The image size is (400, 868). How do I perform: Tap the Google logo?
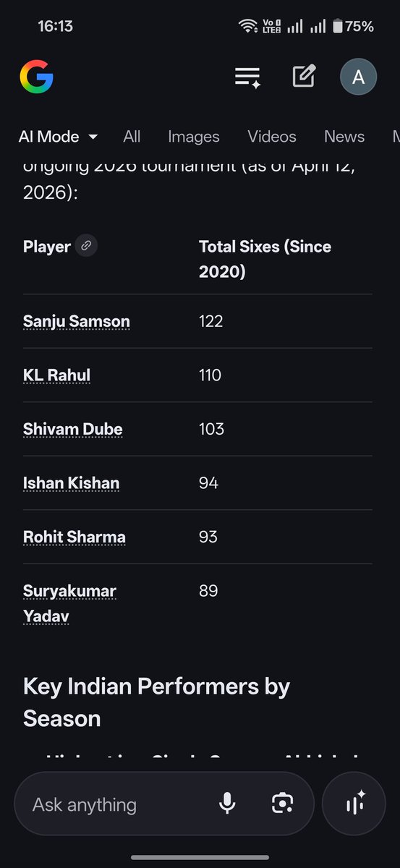point(36,76)
